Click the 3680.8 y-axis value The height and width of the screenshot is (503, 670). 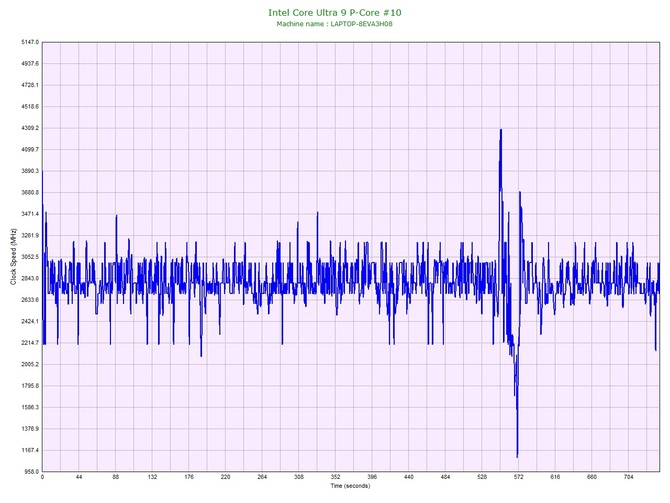(30, 193)
